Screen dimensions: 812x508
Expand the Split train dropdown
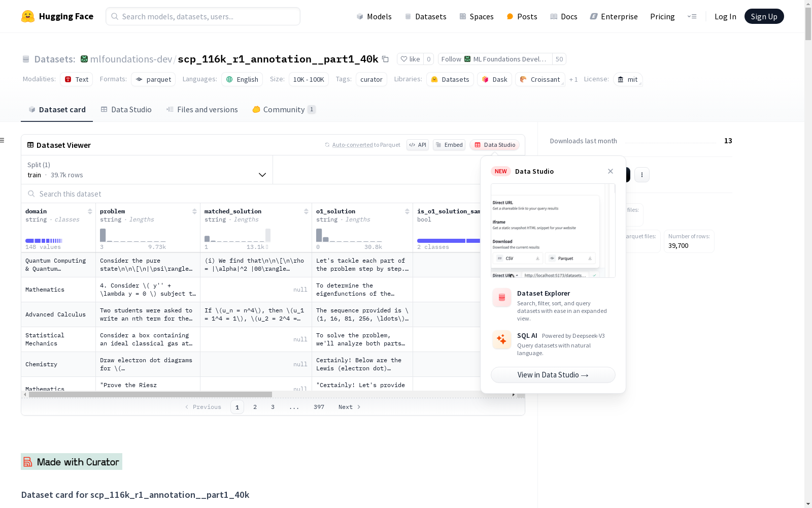(147, 170)
